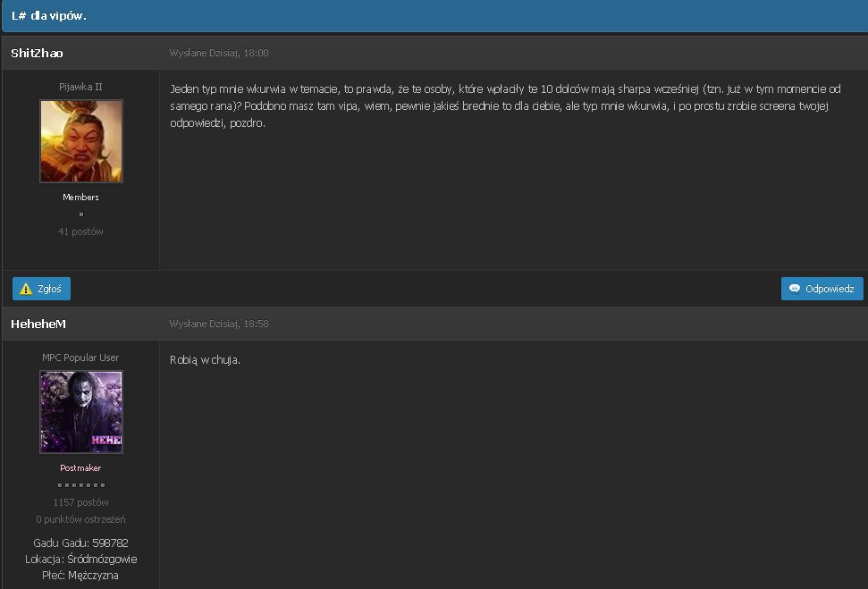The image size is (868, 589).
Task: Click the 'Gadu Gadu: 598782' contact line
Action: [x=80, y=543]
